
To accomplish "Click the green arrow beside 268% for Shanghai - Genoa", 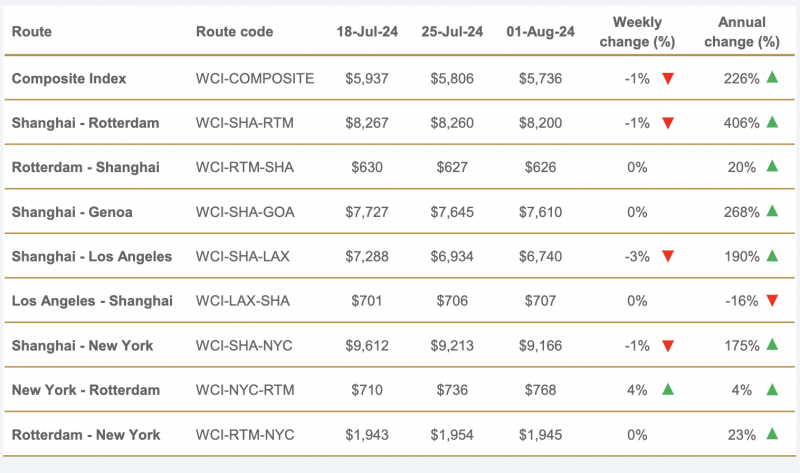I will pos(772,210).
